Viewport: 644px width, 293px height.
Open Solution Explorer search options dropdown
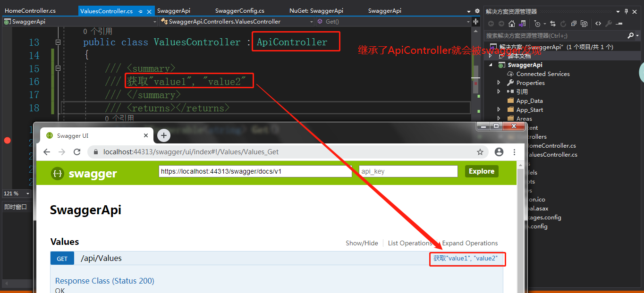[637, 35]
